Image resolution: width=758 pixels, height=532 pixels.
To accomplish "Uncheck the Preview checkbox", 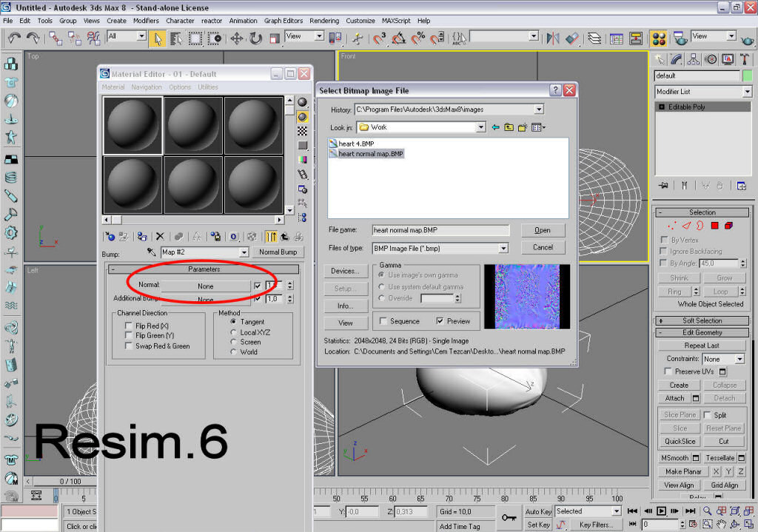I will [x=440, y=321].
